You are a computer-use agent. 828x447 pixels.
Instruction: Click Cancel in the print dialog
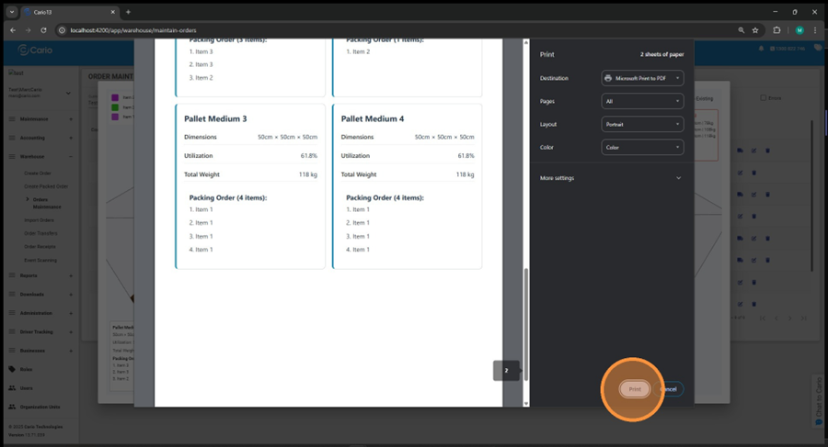click(670, 389)
